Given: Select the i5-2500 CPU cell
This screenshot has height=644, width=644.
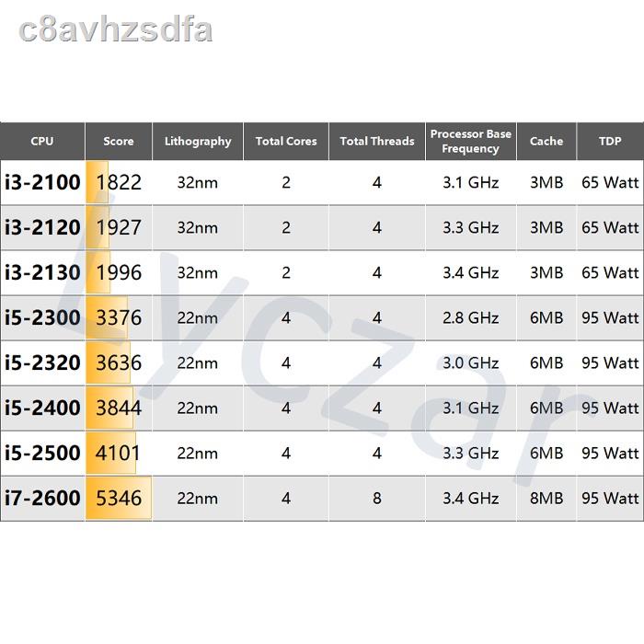Looking at the screenshot, I should [42, 453].
